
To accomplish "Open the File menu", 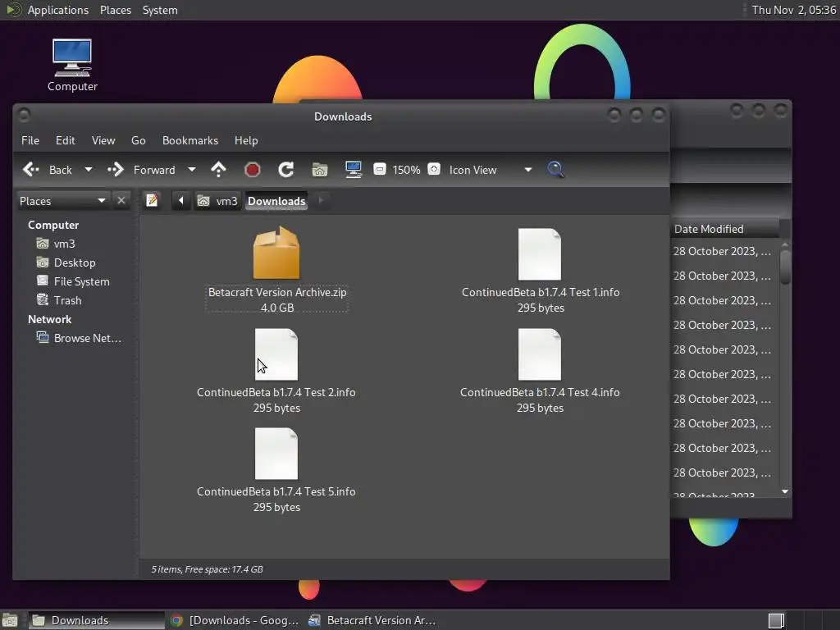I will (30, 140).
